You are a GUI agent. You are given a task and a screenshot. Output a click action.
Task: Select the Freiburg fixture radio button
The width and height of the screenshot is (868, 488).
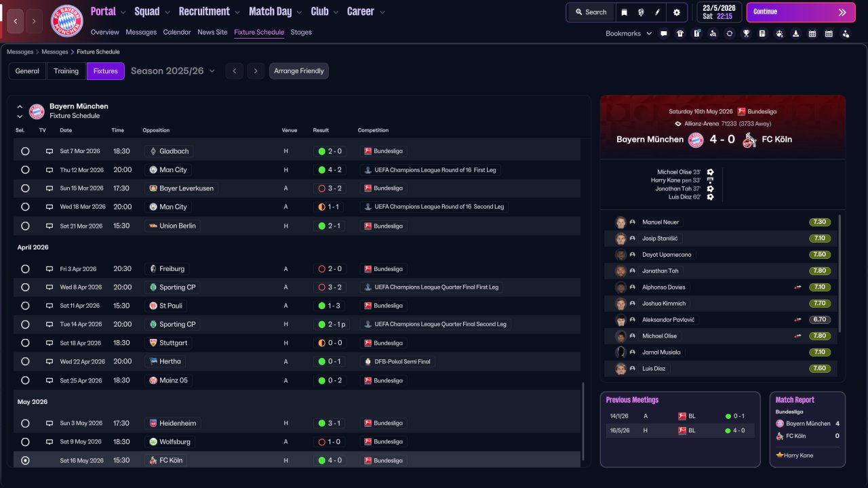(25, 269)
